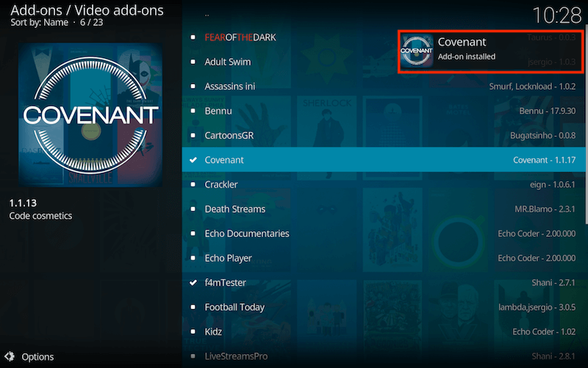Choose the CartoonsGR add-on

(384, 135)
